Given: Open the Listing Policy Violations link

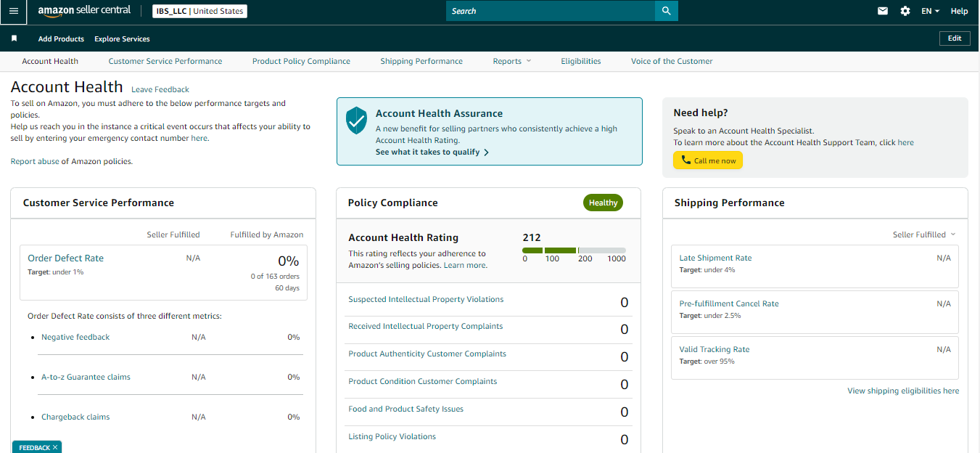Looking at the screenshot, I should (x=392, y=436).
